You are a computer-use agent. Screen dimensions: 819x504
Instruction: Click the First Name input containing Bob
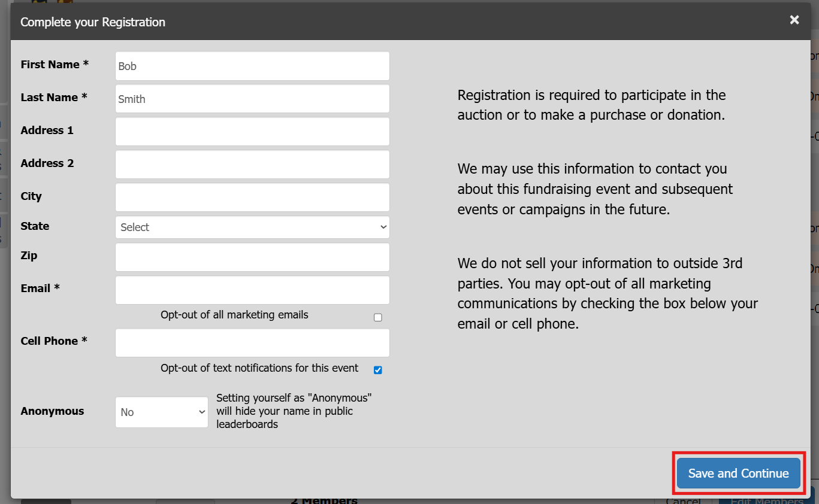tap(252, 66)
